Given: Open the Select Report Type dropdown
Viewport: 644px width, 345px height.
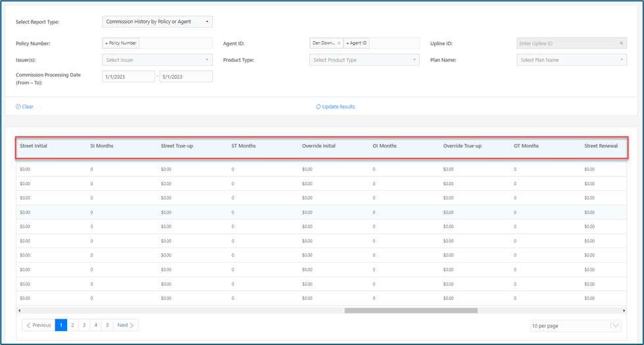Looking at the screenshot, I should (x=157, y=22).
